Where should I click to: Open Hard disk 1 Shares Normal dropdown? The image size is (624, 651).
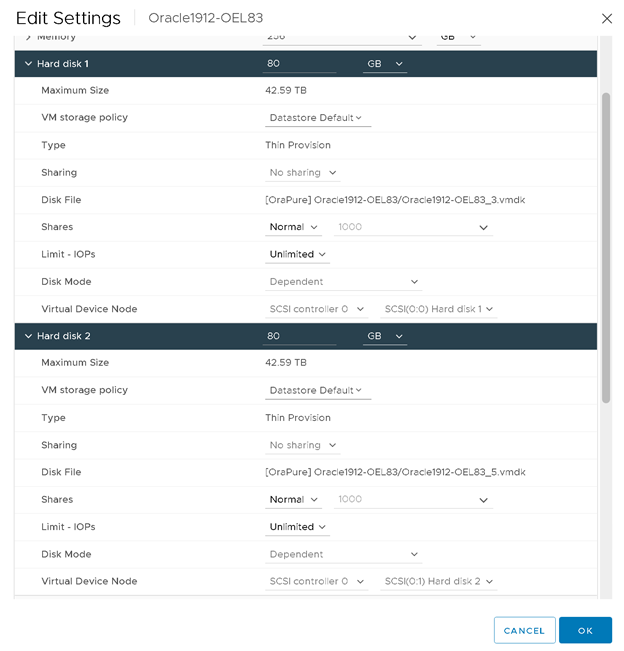293,227
